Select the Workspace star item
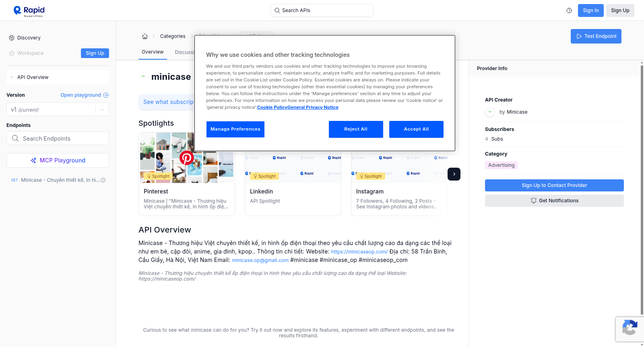644x347 pixels. (x=26, y=53)
